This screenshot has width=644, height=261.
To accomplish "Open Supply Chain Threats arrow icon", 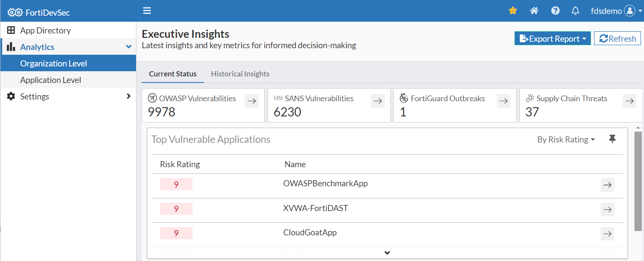I will point(630,101).
